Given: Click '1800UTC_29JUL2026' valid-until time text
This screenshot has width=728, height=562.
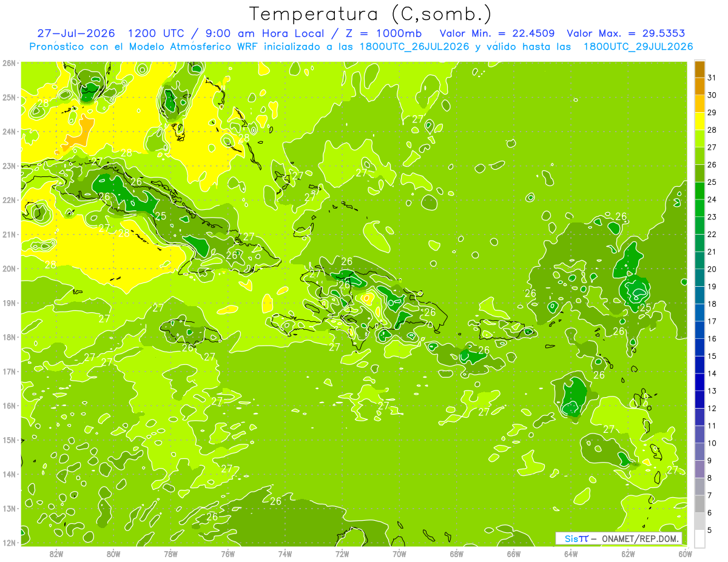Looking at the screenshot, I should pos(638,47).
